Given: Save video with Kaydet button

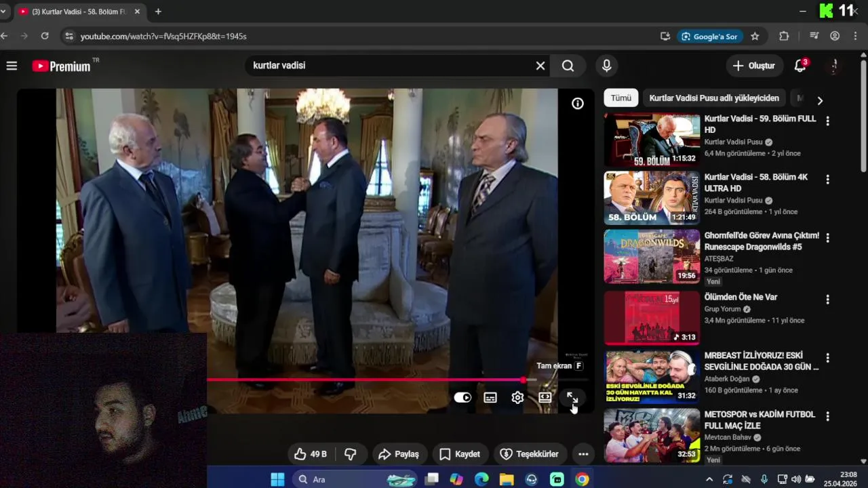Looking at the screenshot, I should pos(460,454).
